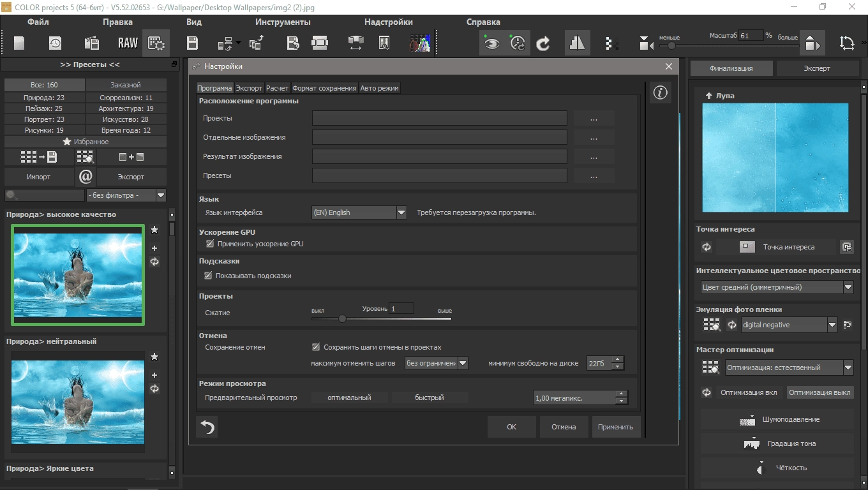The image size is (868, 490).
Task: Open the RAW module toolbar button
Action: 128,43
